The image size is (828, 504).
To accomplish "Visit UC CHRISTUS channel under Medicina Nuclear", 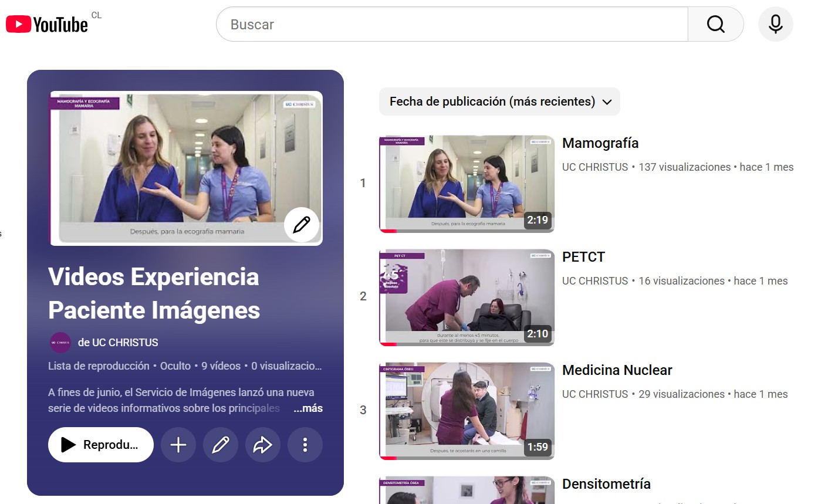I will coord(595,394).
